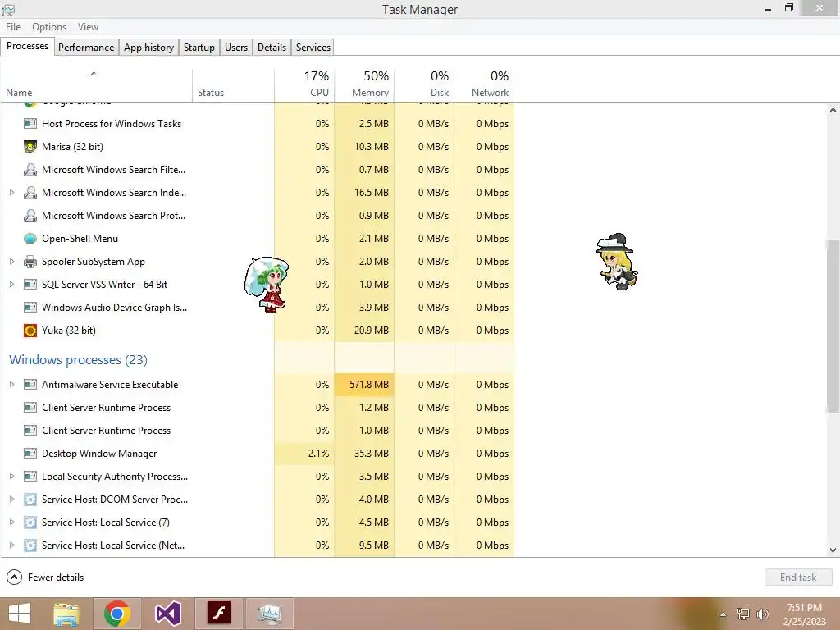Click the Desktop Window Manager icon
The height and width of the screenshot is (630, 840).
tap(30, 453)
